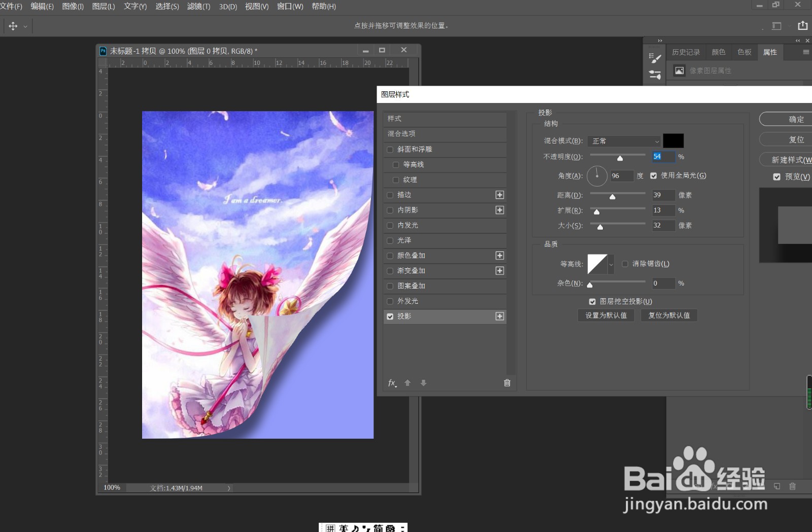Enable the Stroke effect checkbox
This screenshot has width=812, height=532.
(390, 195)
